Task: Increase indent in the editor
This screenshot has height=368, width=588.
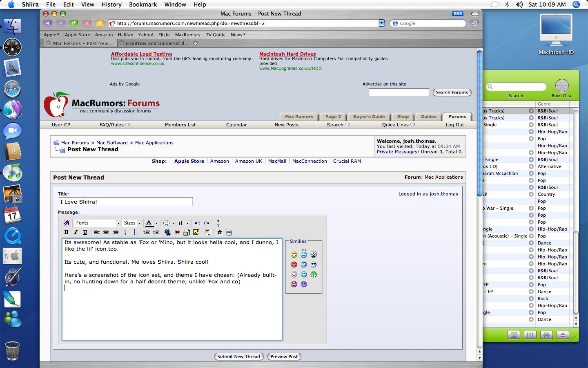Action: point(156,232)
